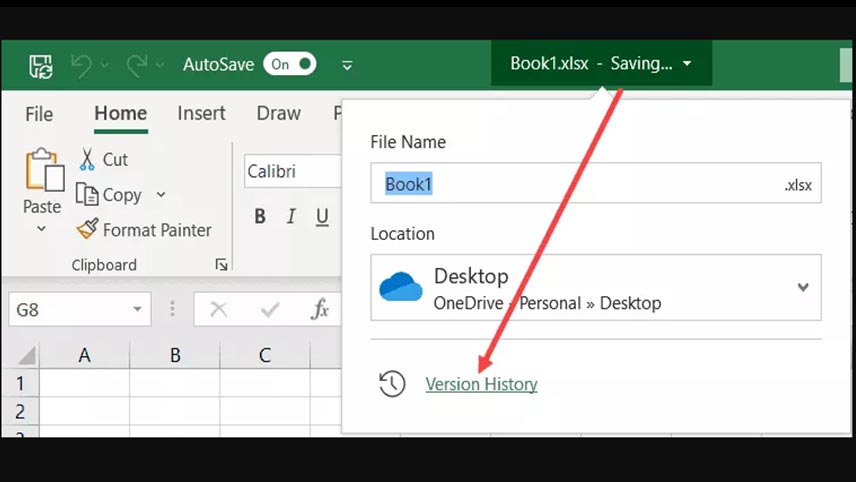This screenshot has height=482, width=856.
Task: Click the Name Box showing G8
Action: (x=80, y=310)
